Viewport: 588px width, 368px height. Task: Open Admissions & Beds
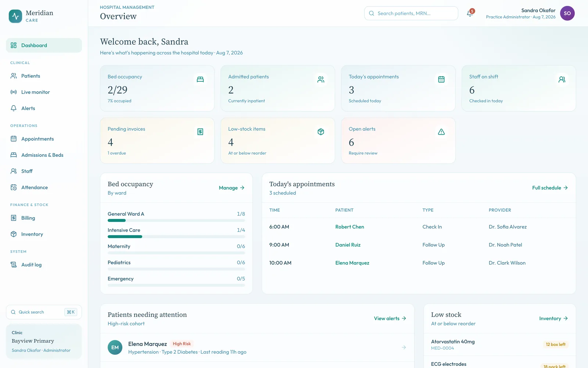pyautogui.click(x=44, y=155)
